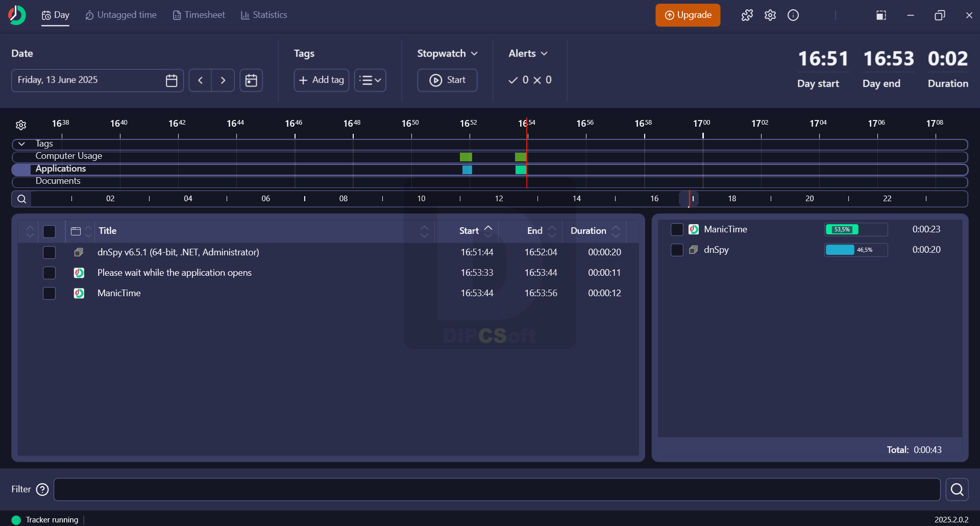980x526 pixels.
Task: Check dnSpy checkbox in summary panel
Action: (x=677, y=250)
